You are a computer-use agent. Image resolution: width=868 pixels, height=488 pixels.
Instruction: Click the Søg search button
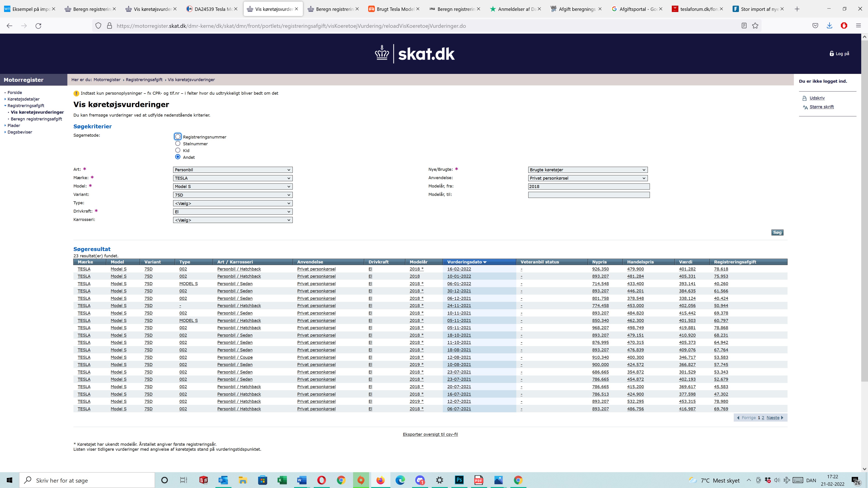click(777, 232)
